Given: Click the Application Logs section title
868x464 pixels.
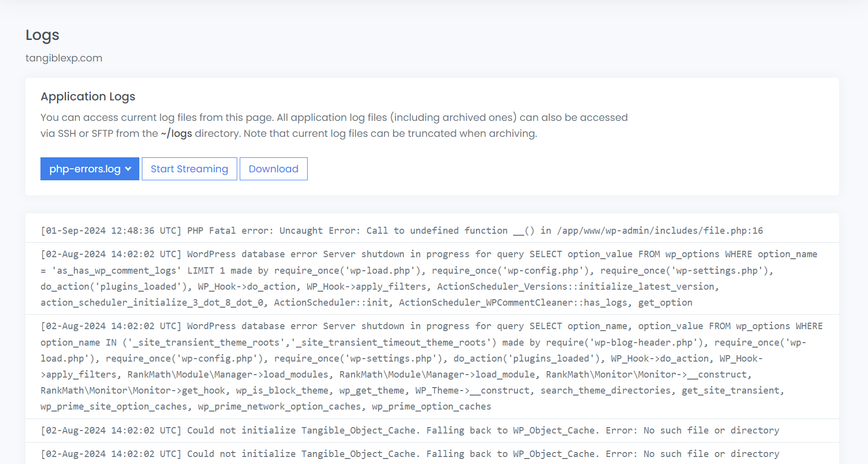Looking at the screenshot, I should [x=88, y=96].
